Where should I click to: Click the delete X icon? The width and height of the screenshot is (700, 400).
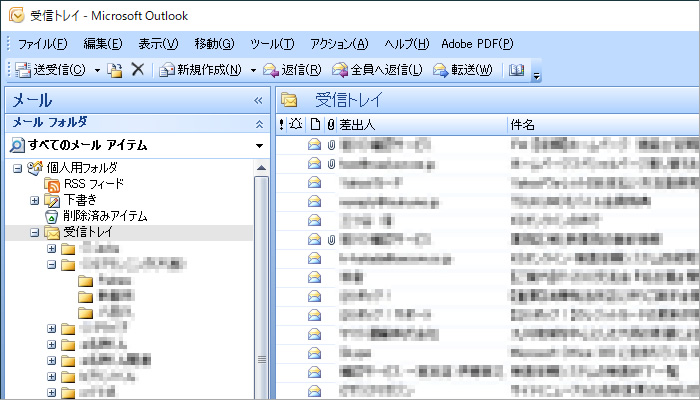pos(138,70)
